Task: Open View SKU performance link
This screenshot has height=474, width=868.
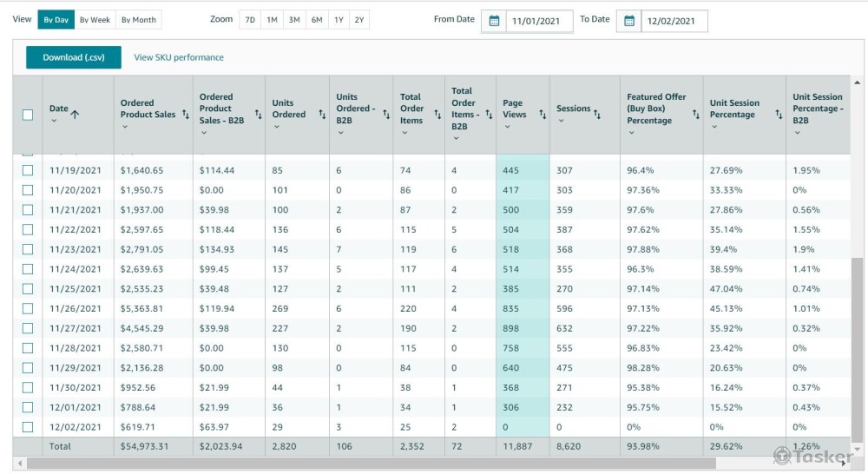Action: click(x=179, y=57)
